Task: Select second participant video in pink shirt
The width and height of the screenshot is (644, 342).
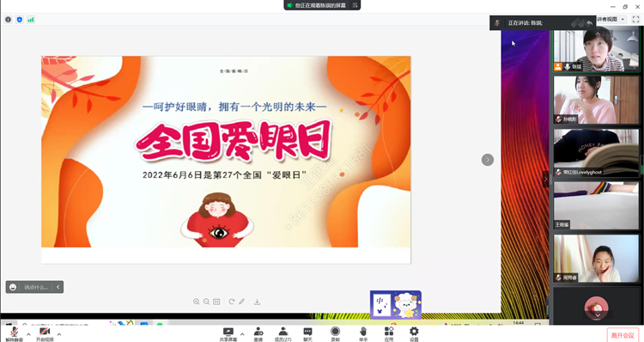Action: pyautogui.click(x=596, y=100)
